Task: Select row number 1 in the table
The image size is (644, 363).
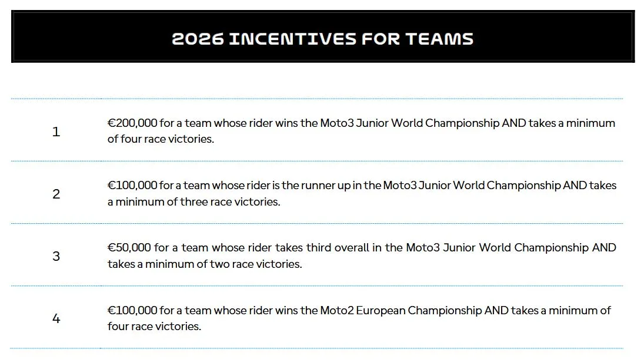Action: tap(56, 132)
